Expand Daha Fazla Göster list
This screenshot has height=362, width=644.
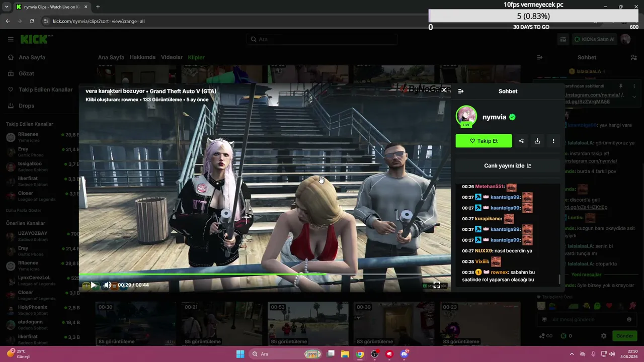pos(24,210)
